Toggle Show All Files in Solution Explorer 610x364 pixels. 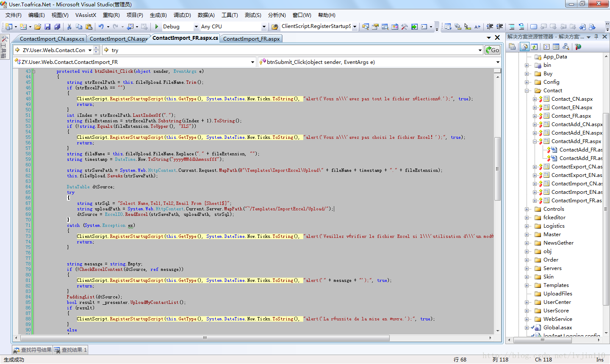coord(524,47)
